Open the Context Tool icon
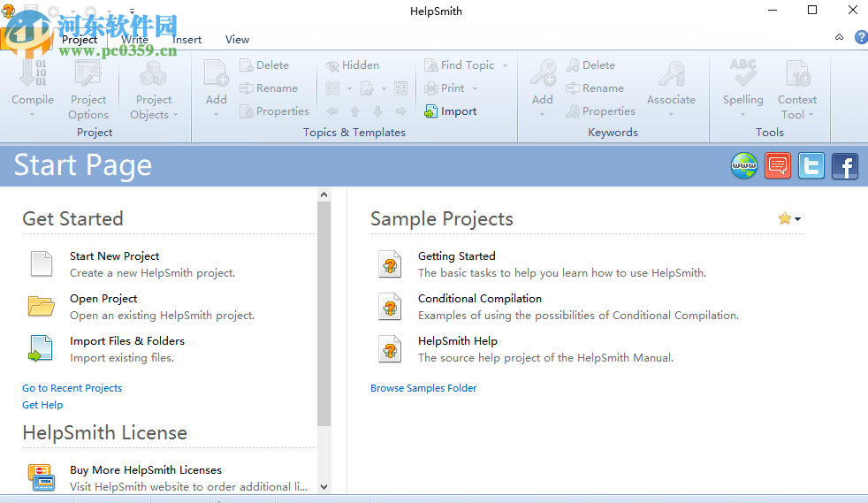The height and width of the screenshot is (503, 868). point(797,73)
